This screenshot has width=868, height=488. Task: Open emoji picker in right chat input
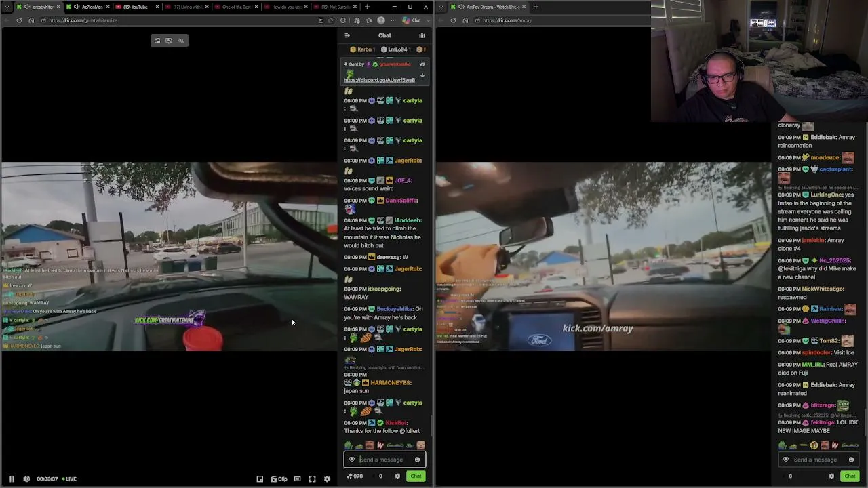coord(851,460)
